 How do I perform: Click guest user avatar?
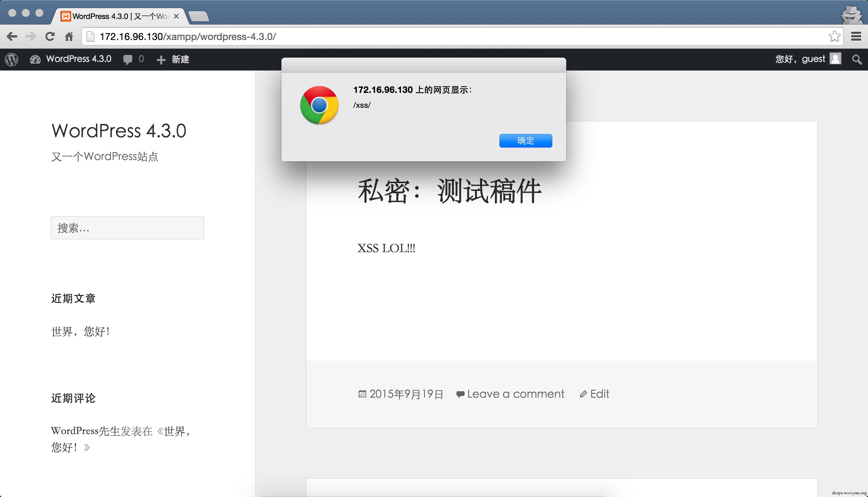(x=835, y=59)
